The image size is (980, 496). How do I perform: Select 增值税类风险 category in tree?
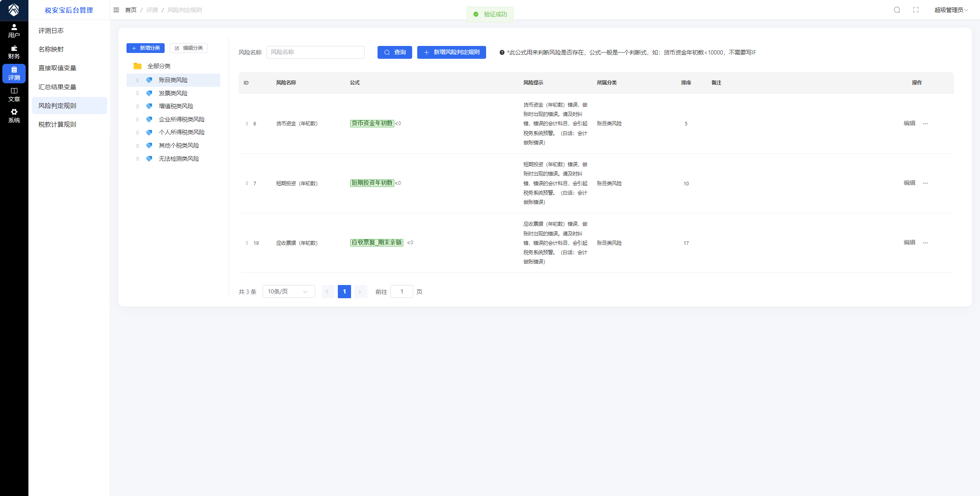pyautogui.click(x=176, y=106)
